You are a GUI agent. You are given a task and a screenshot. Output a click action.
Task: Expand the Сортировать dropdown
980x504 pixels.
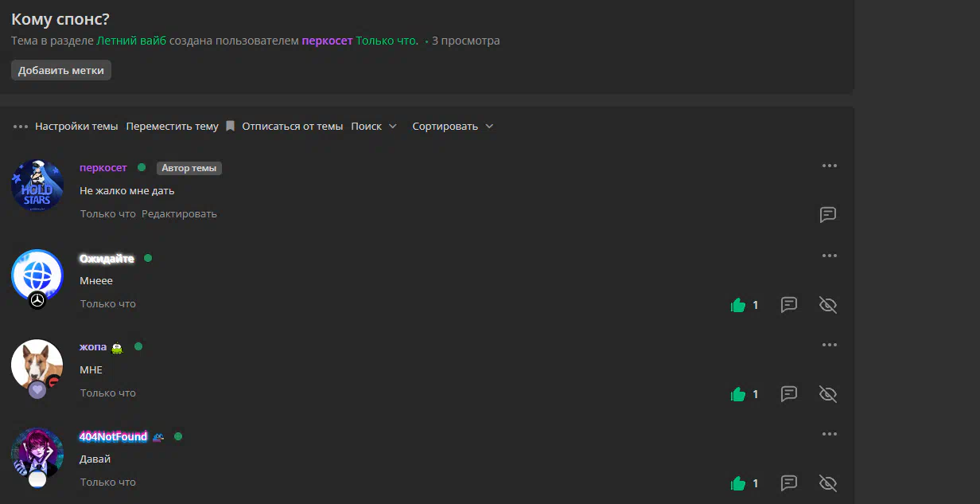[453, 127]
